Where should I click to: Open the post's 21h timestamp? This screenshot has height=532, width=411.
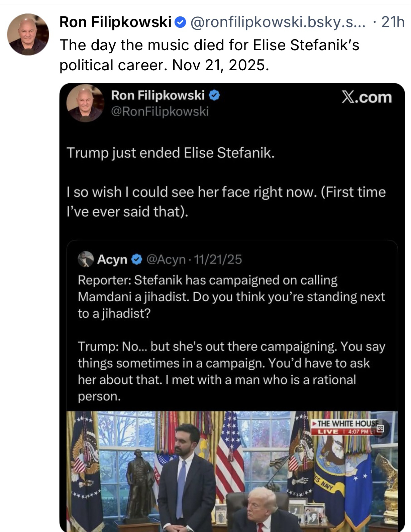tap(393, 22)
